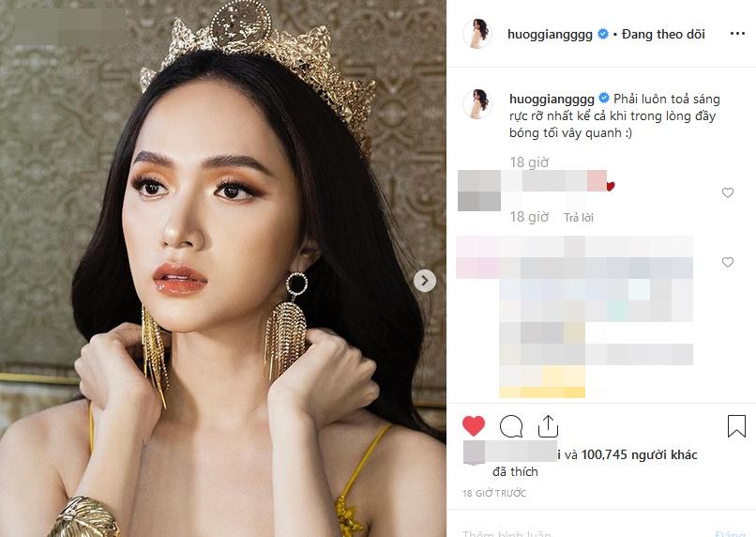Like the second comment with its heart
This screenshot has width=756, height=537.
click(x=728, y=262)
